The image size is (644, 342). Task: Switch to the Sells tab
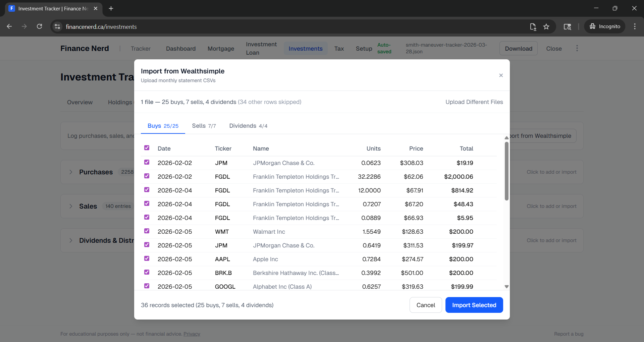pyautogui.click(x=203, y=126)
